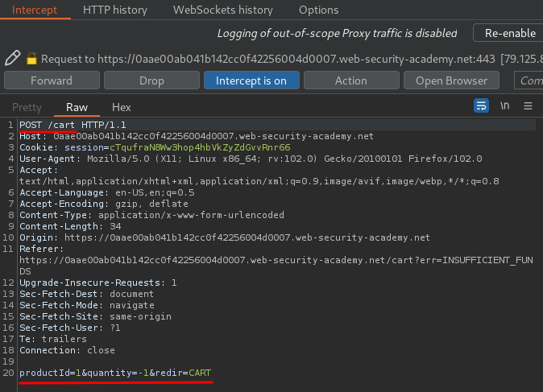Click the Sec-Fetch-Mode: navigate line
Image resolution: width=543 pixels, height=392 pixels.
[87, 305]
